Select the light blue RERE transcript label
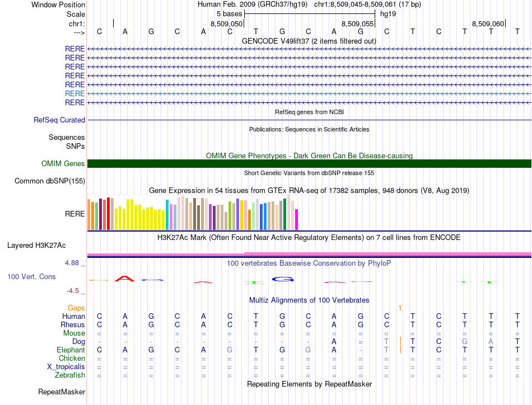Viewport: 532px width, 405px height. tap(74, 93)
